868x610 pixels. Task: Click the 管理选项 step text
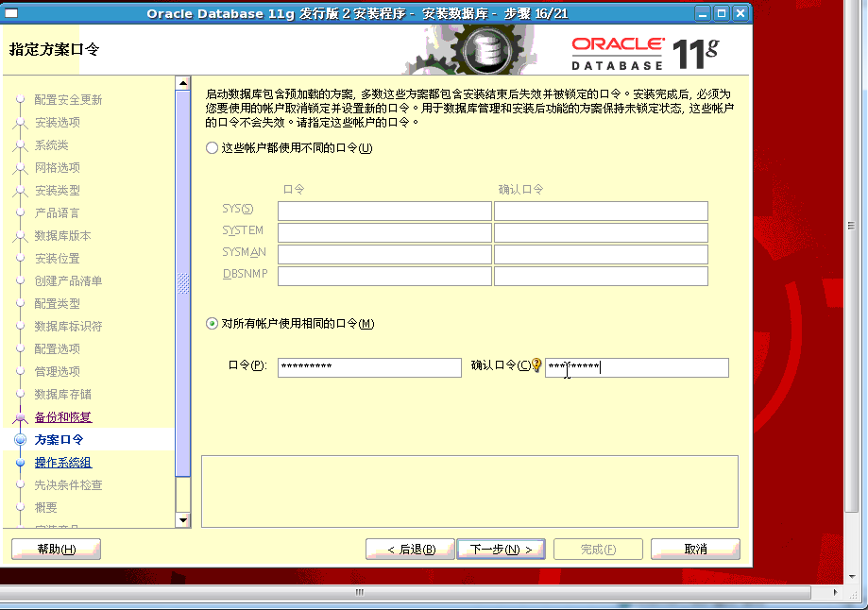point(57,371)
